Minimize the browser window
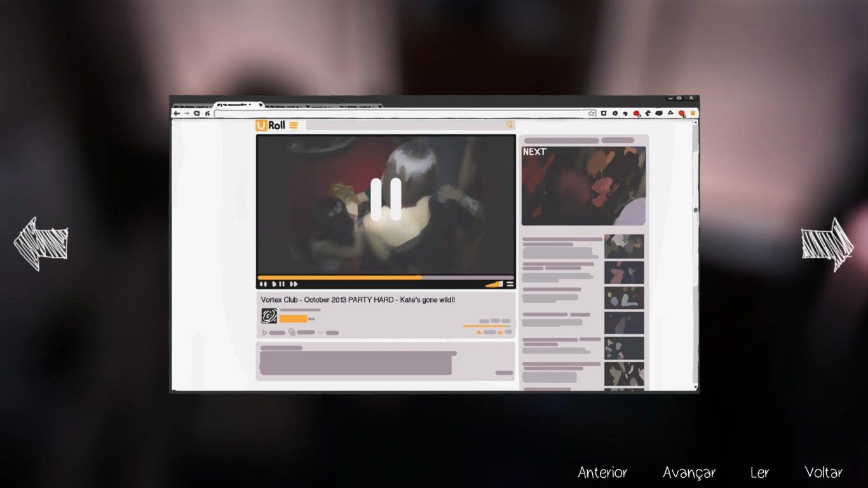The height and width of the screenshot is (488, 868). coord(670,98)
